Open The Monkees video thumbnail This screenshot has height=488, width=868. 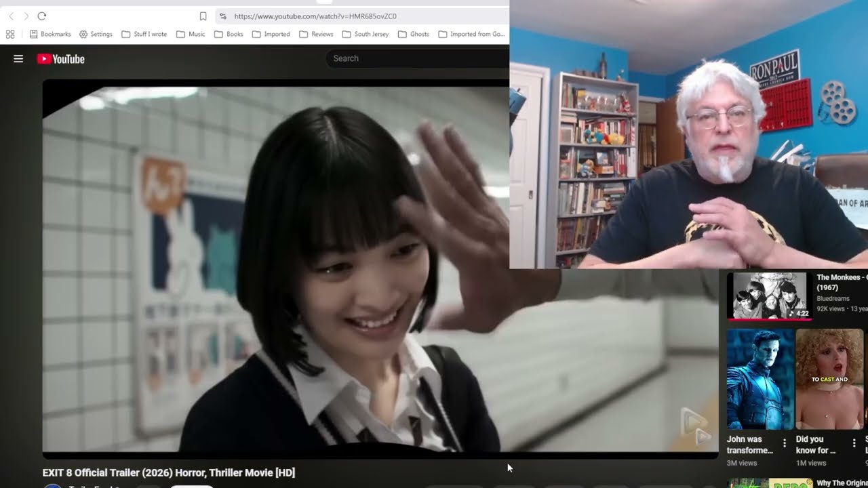click(768, 296)
